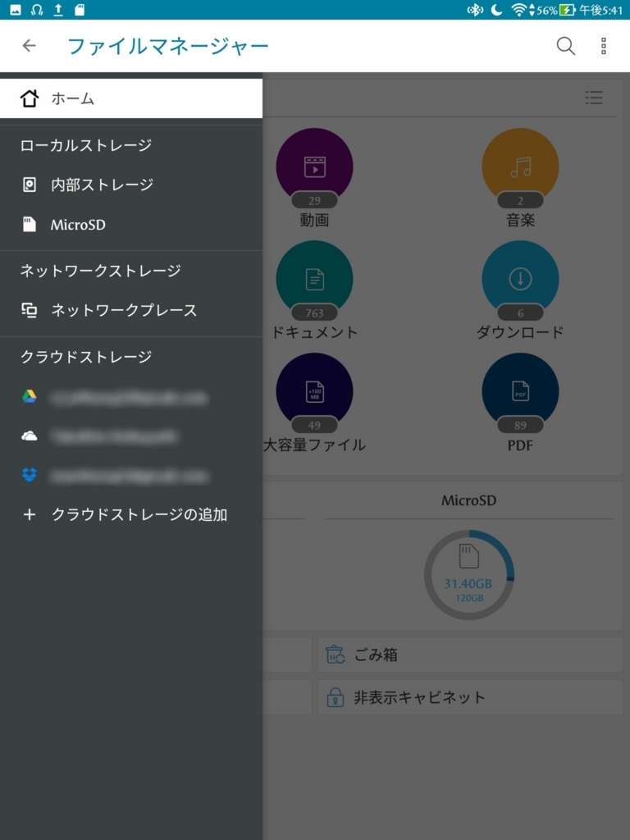Image resolution: width=630 pixels, height=840 pixels.
Task: Tap the battery indicator in status bar
Action: [x=567, y=10]
